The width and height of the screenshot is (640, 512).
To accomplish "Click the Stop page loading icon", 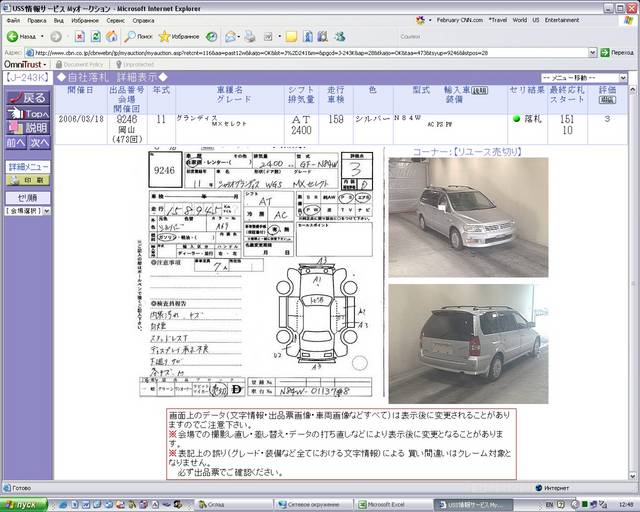I will (80, 37).
